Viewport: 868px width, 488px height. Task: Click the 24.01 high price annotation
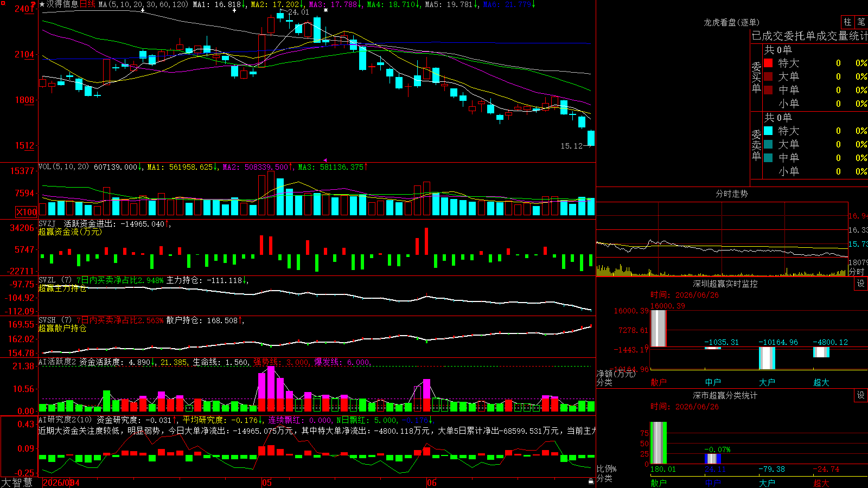click(298, 12)
